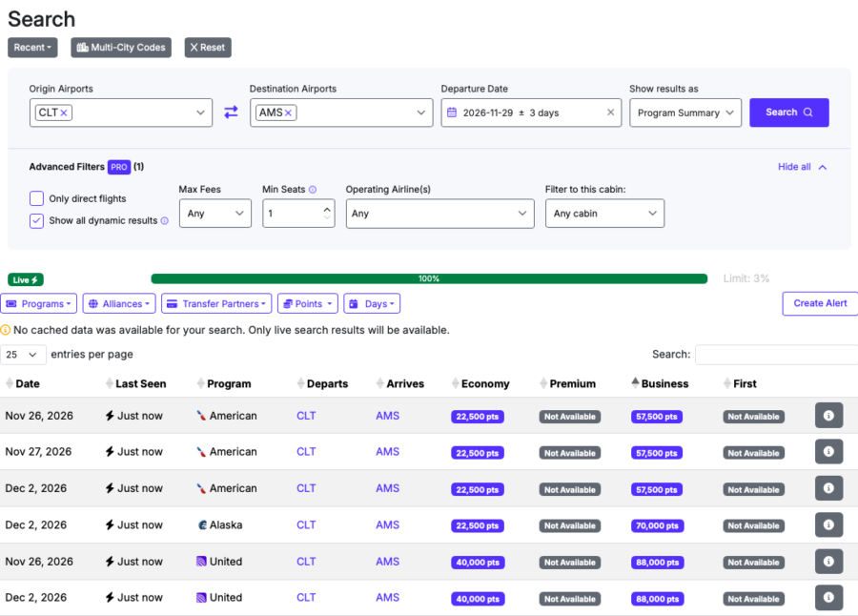
Task: Swap origin and destination airports
Action: [x=231, y=113]
